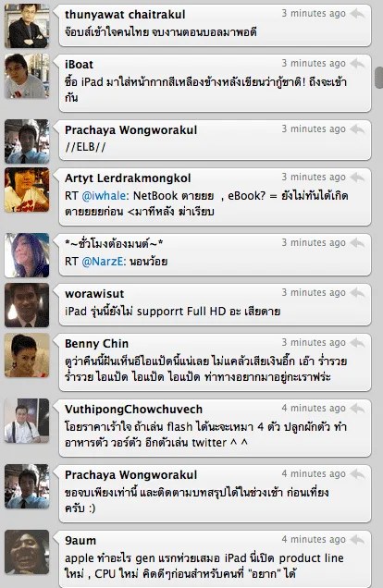Click reply arrow on Benny Chin's tweet
The height and width of the screenshot is (588, 383).
tap(357, 343)
